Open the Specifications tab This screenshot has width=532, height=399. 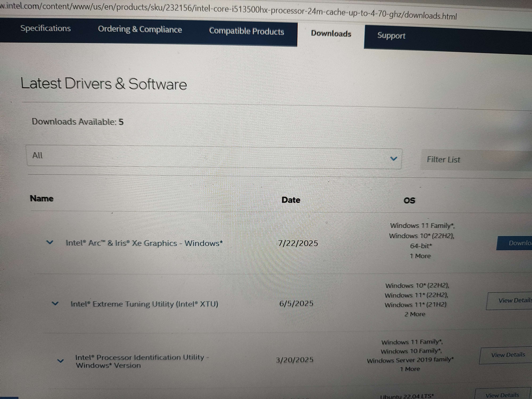(x=45, y=28)
